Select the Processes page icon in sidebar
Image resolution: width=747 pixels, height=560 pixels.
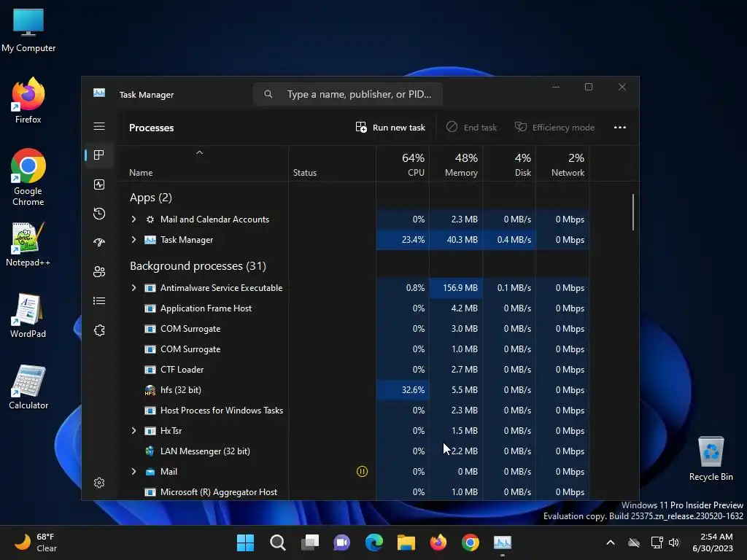99,155
